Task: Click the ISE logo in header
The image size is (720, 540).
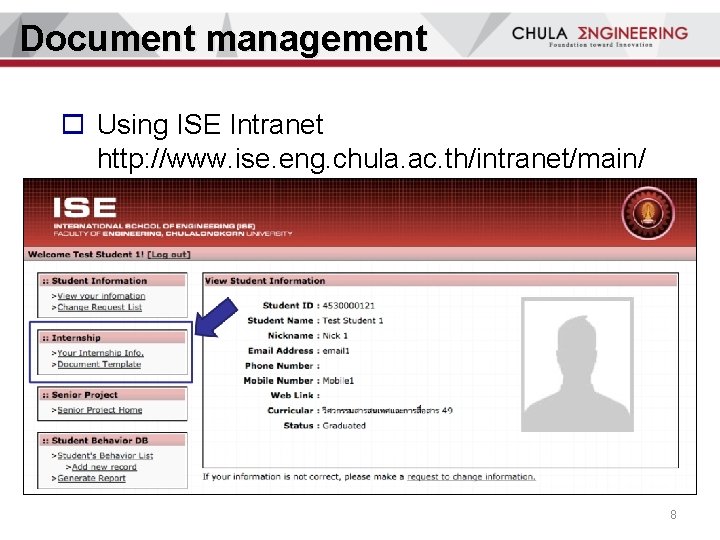Action: click(84, 208)
